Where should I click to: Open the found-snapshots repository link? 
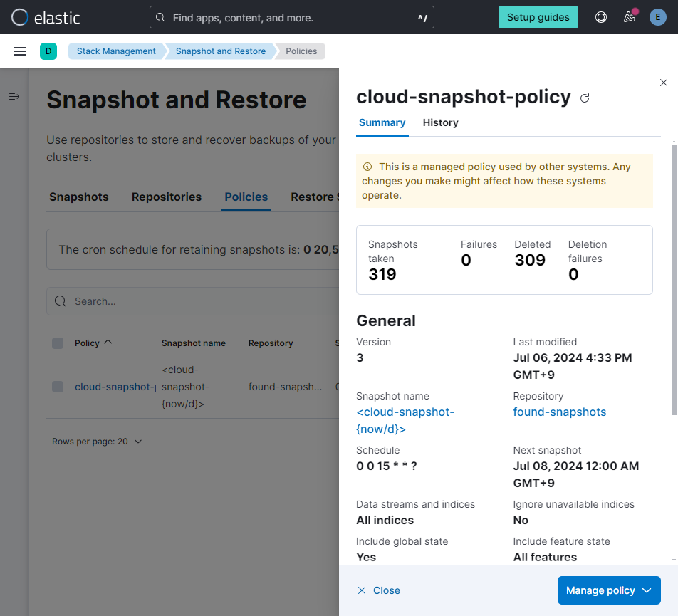click(x=559, y=412)
